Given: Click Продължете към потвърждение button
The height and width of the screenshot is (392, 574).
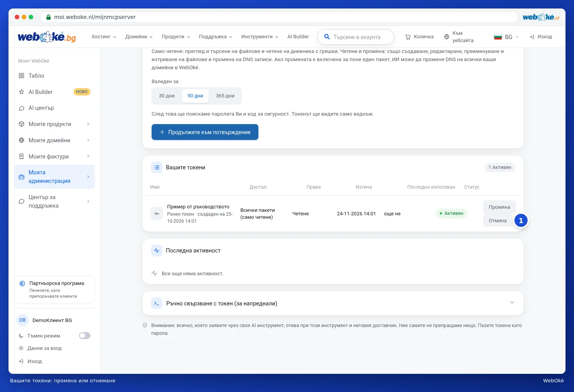Looking at the screenshot, I should click(x=205, y=132).
